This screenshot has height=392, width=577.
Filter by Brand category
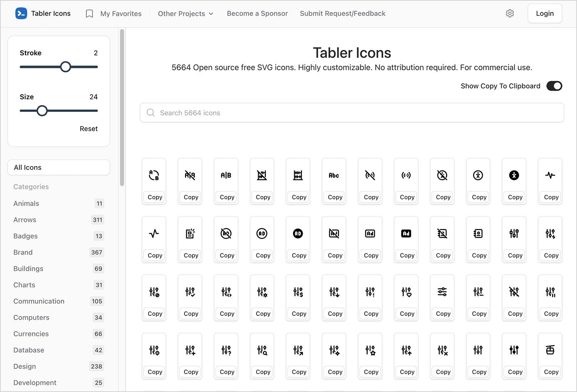pyautogui.click(x=59, y=252)
